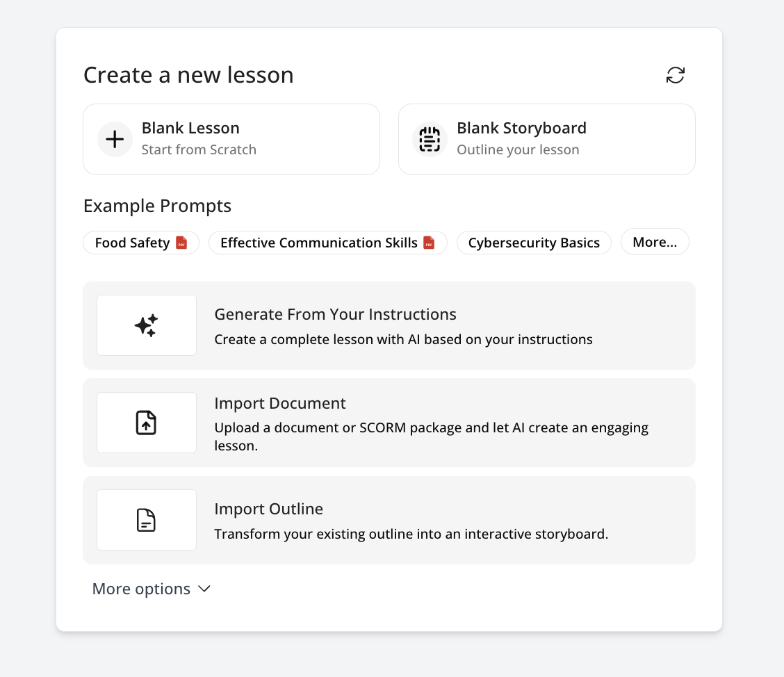This screenshot has height=677, width=784.
Task: Pick the Cybersecurity Basics example prompt
Action: [533, 243]
